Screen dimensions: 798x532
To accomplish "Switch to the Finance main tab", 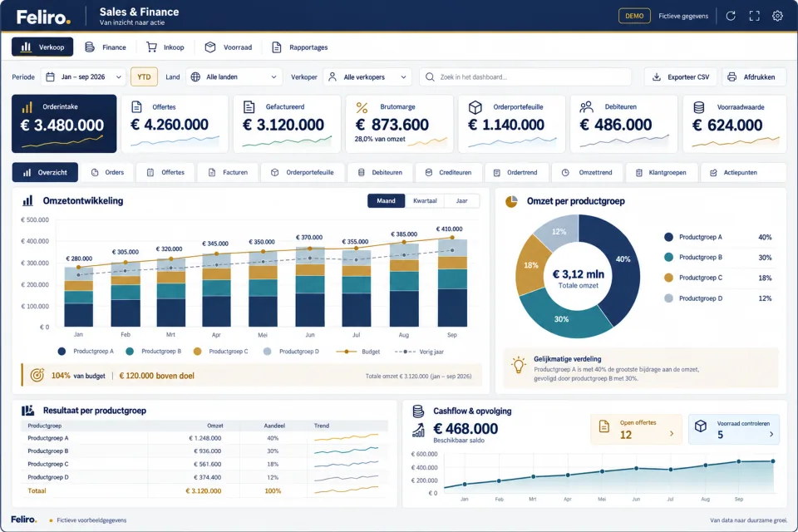I will tap(106, 47).
